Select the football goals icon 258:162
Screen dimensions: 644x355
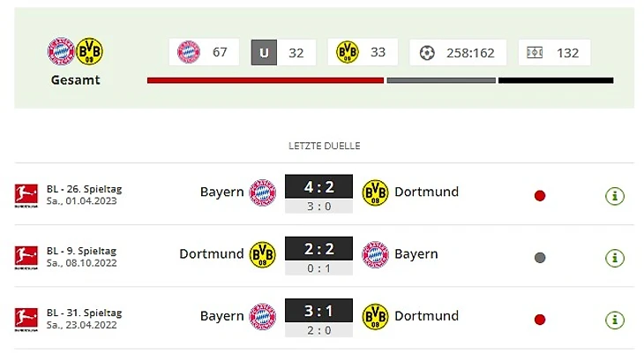point(427,53)
